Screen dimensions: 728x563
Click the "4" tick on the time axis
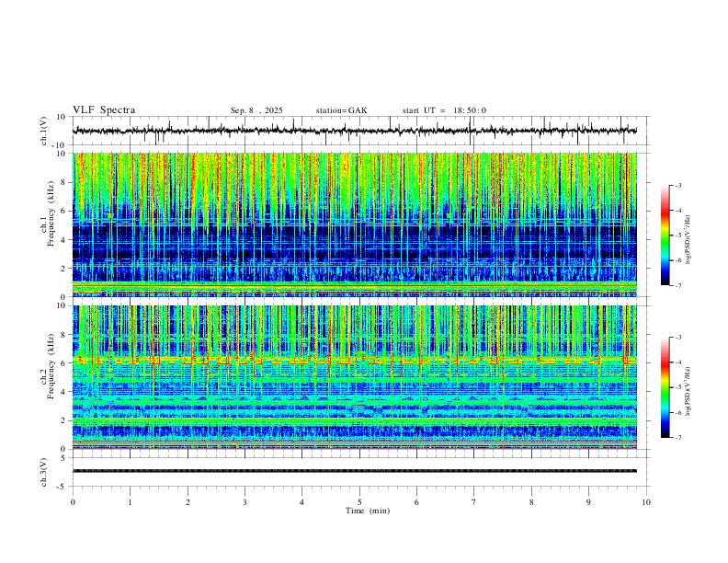301,502
